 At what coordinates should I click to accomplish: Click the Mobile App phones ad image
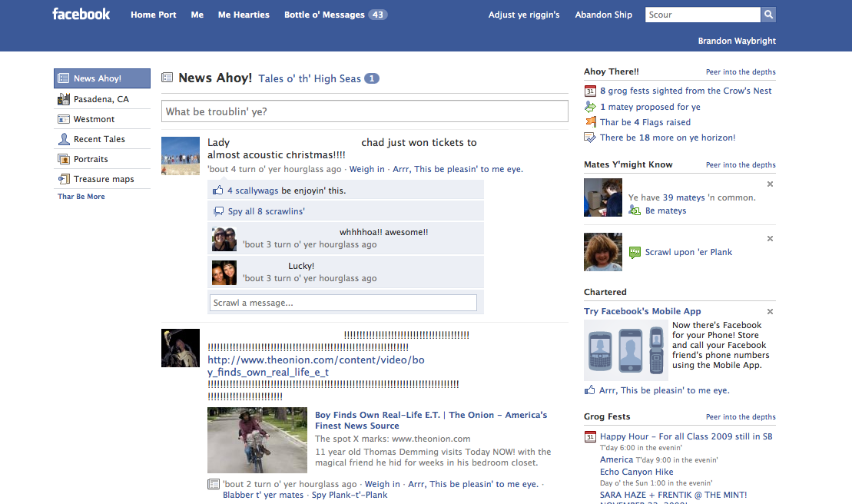click(626, 350)
